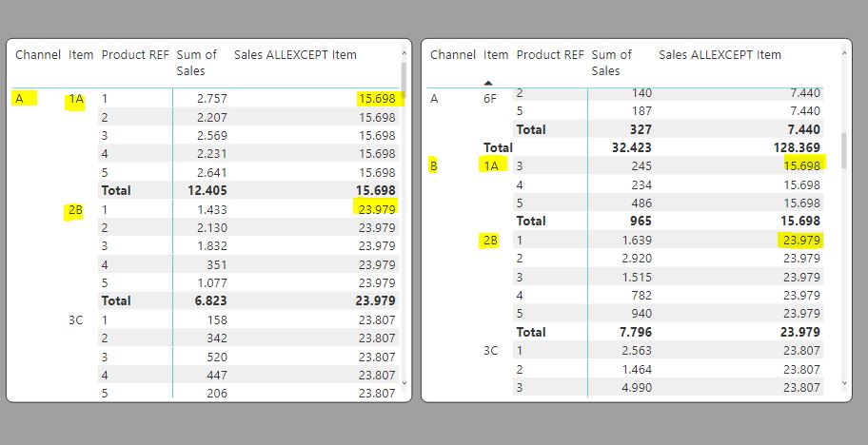Click the right table's vertical scrollbar thumb
This screenshot has width=868, height=445.
pyautogui.click(x=843, y=150)
